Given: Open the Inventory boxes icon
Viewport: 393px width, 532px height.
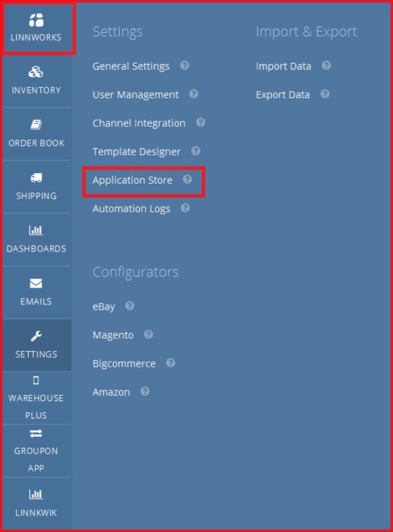Looking at the screenshot, I should tap(36, 72).
